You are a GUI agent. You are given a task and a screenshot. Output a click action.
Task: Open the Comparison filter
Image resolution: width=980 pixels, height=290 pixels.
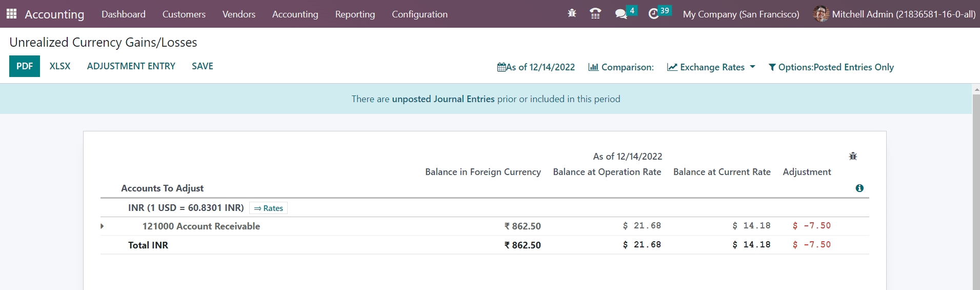(x=621, y=67)
